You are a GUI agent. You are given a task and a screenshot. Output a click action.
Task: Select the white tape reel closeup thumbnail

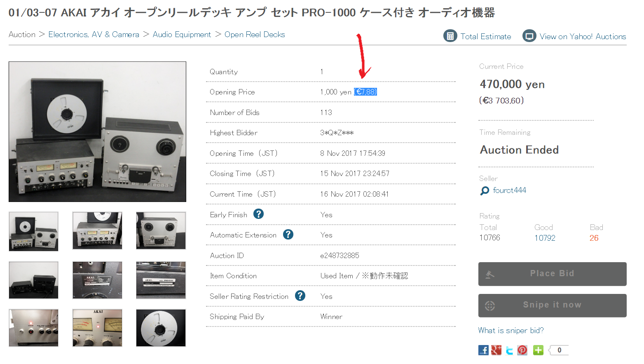161,328
